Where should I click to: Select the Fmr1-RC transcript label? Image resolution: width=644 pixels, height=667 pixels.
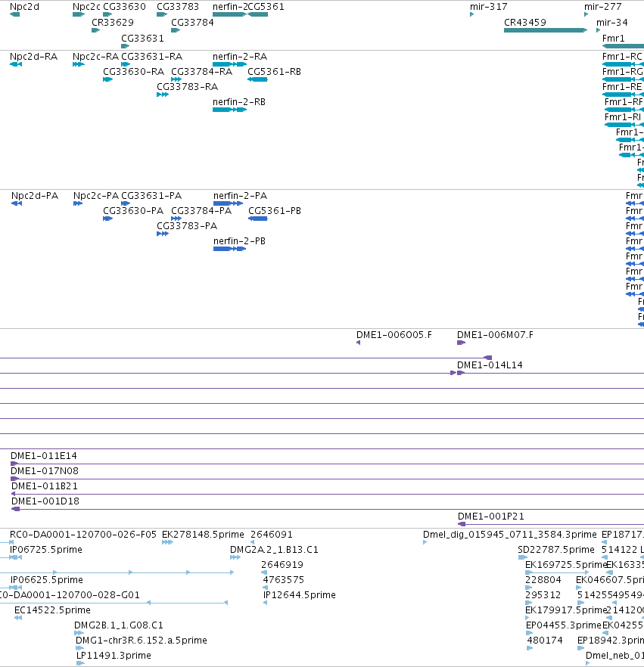pyautogui.click(x=622, y=57)
